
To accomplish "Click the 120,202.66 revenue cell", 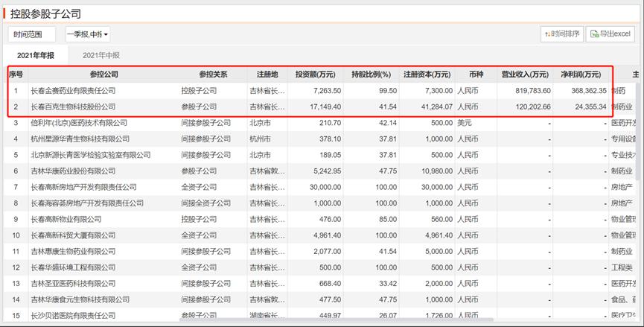I will click(x=533, y=107).
